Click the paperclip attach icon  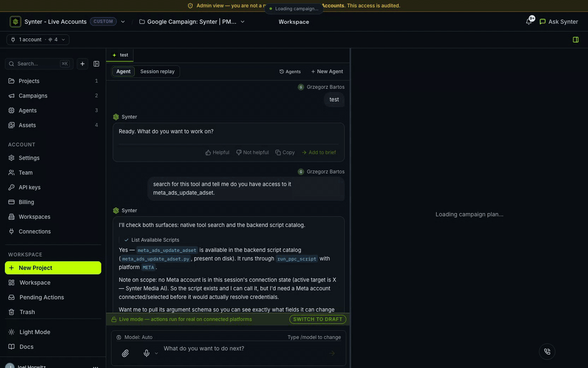click(125, 353)
